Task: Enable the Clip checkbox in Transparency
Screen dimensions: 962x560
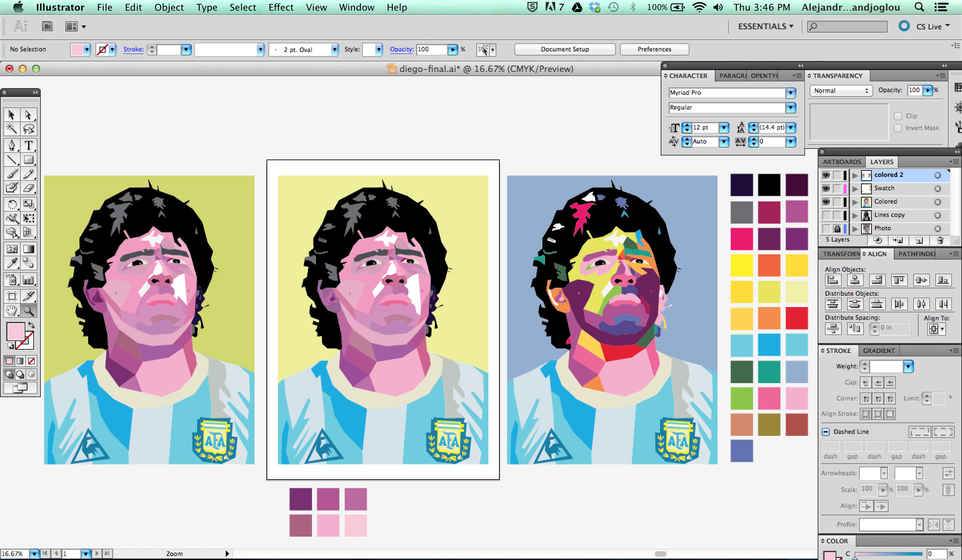Action: tap(898, 116)
